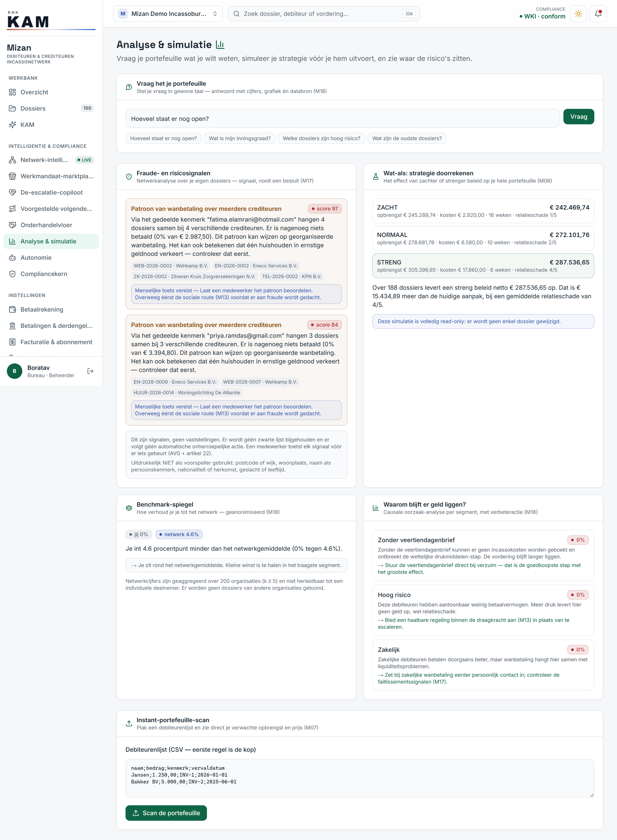Screen dimensions: 617x840
Task: Open the Mizan Demo Incassobureau organisation switcher
Action: (168, 14)
